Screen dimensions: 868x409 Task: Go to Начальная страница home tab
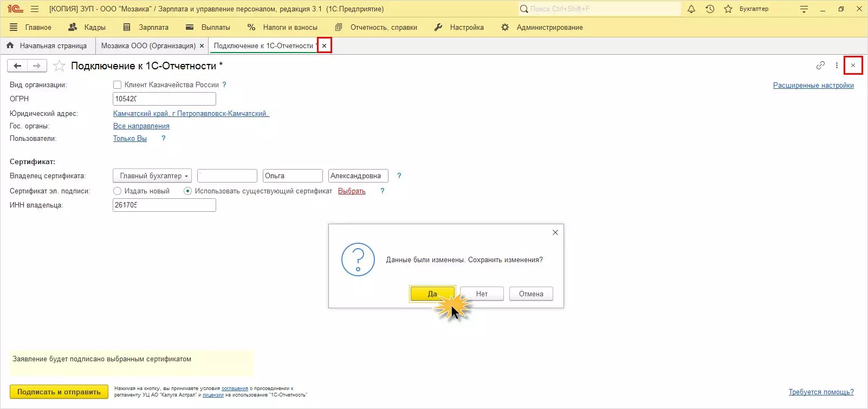47,46
